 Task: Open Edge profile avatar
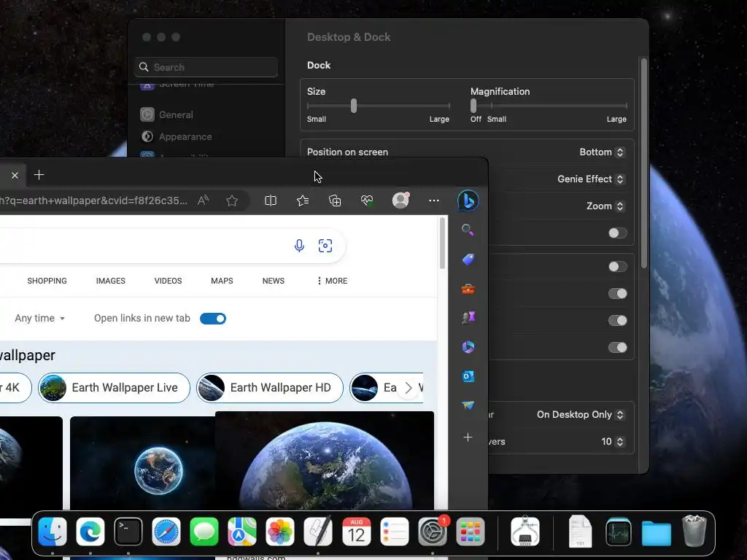(x=400, y=201)
